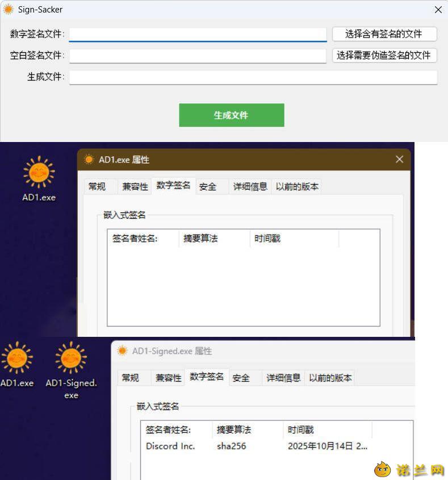Focus the 生成文件 output path field
Image resolution: width=448 pixels, height=480 pixels.
click(253, 77)
